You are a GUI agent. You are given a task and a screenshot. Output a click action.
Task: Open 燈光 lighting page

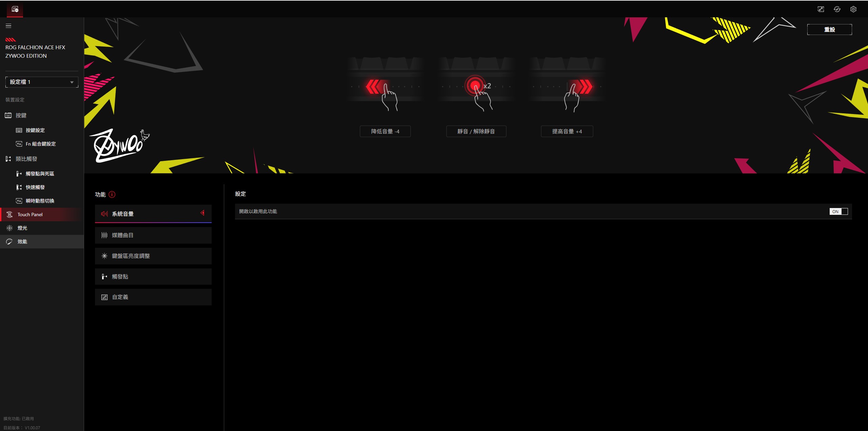tap(22, 228)
